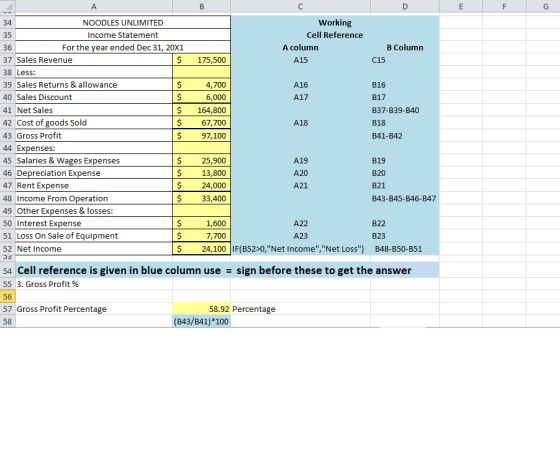This screenshot has width=560, height=466.
Task: Click the 'A column' heading
Action: [x=300, y=47]
